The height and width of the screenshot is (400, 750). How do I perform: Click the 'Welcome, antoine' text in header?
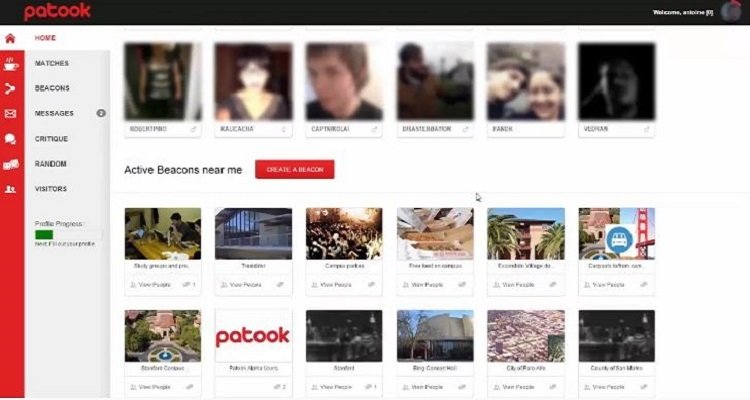(683, 12)
